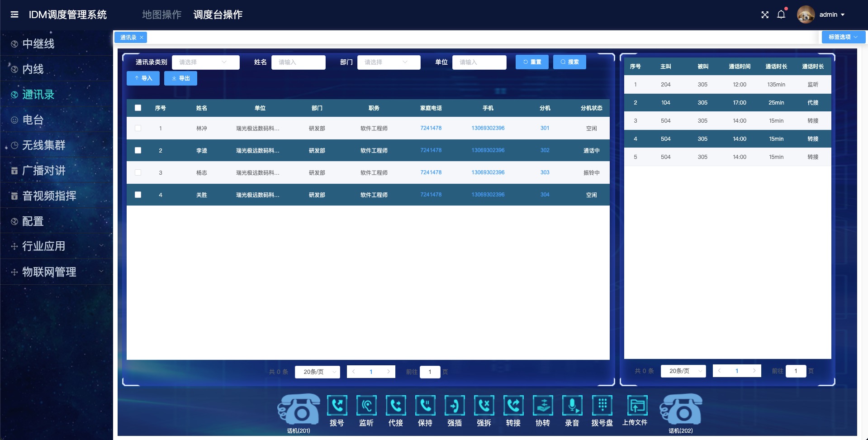Open 无线集群 in the sidebar
Image resolution: width=868 pixels, height=440 pixels.
pos(44,145)
